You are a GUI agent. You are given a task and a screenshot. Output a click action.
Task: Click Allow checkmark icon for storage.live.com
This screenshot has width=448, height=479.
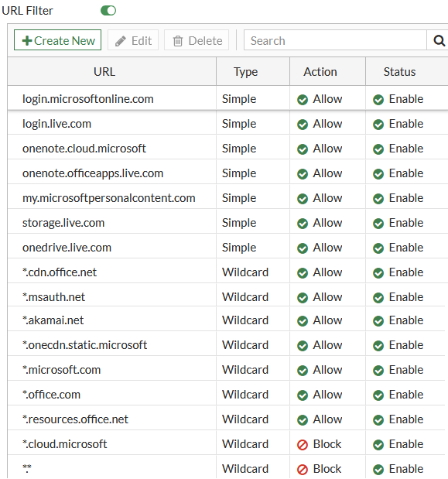pyautogui.click(x=303, y=224)
